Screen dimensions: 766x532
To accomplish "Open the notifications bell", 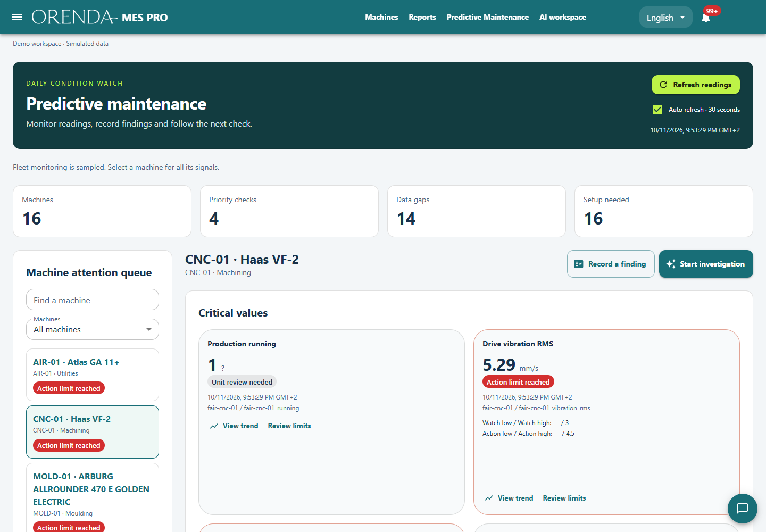I will pyautogui.click(x=706, y=18).
